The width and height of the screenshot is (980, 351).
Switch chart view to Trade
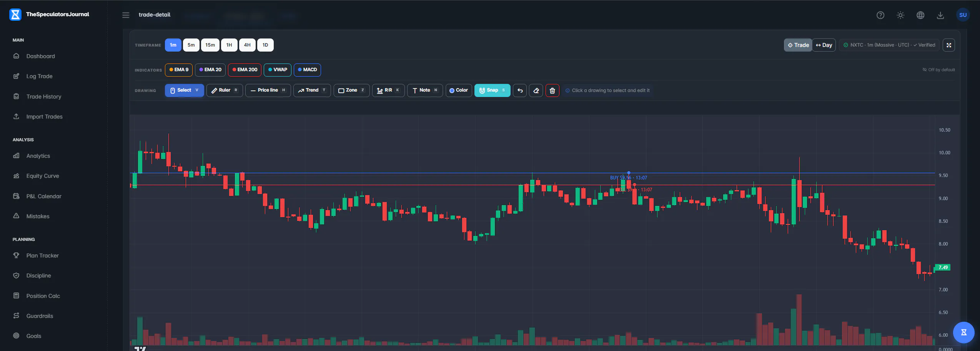click(x=798, y=45)
